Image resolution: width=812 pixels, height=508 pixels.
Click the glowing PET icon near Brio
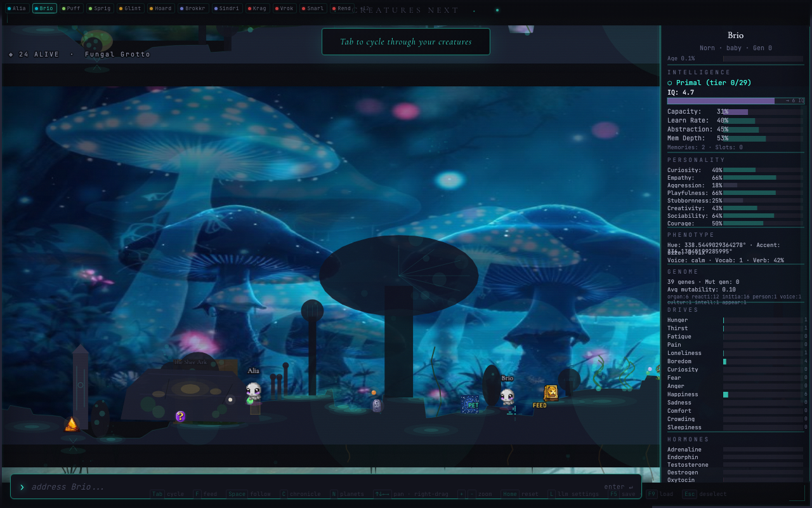tap(470, 404)
